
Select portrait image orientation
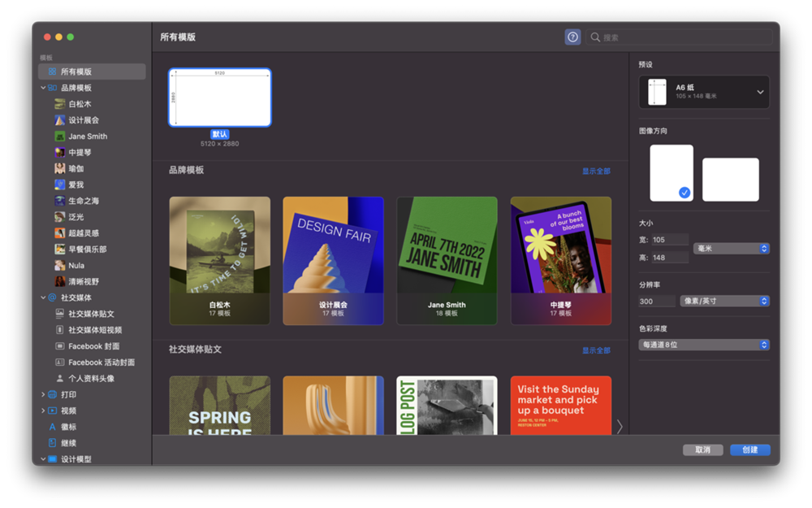[x=671, y=173]
